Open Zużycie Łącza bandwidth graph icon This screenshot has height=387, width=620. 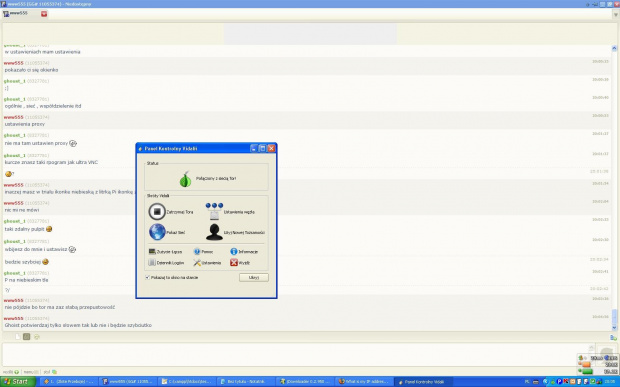[x=152, y=251]
